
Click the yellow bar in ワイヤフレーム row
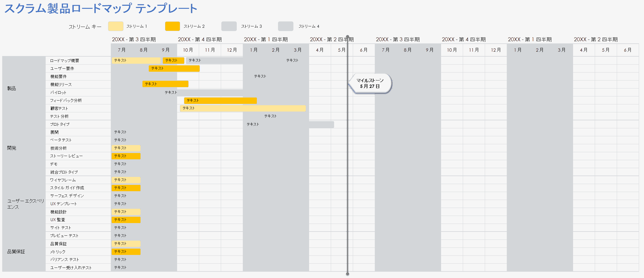point(126,180)
